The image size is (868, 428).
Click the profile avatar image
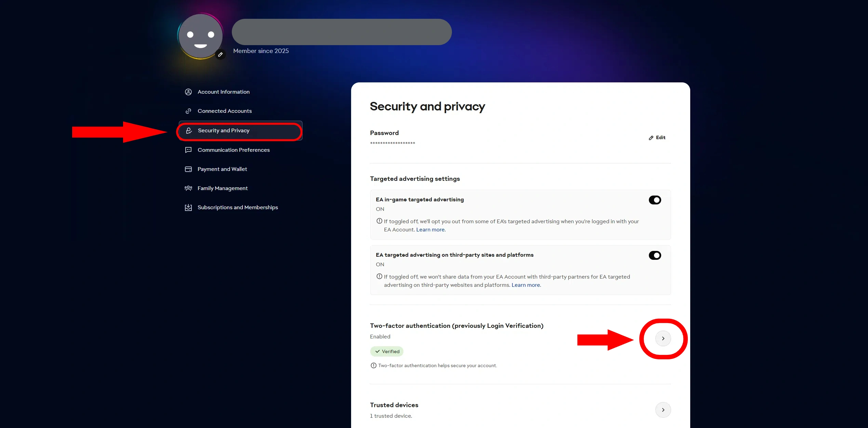[x=200, y=36]
